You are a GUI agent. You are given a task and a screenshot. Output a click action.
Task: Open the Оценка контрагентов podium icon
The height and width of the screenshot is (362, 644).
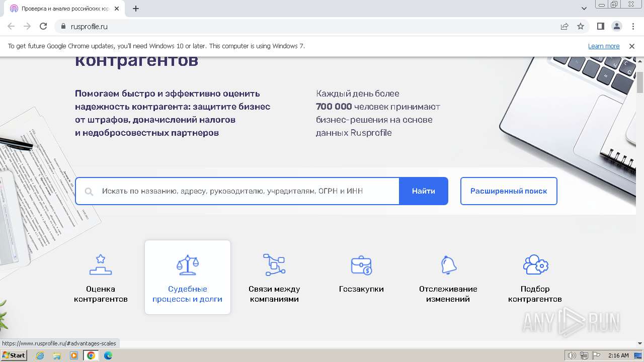click(101, 265)
